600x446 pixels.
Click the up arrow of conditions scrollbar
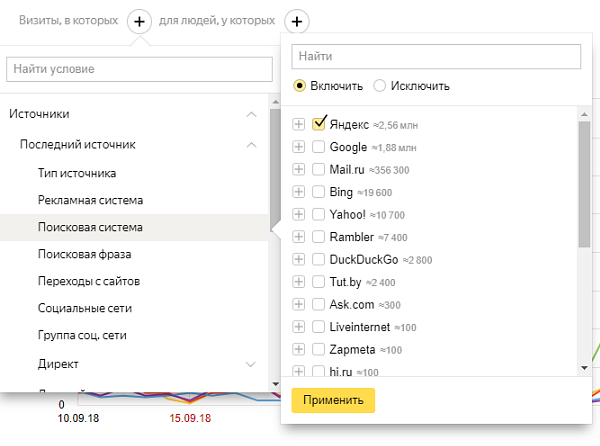pyautogui.click(x=276, y=102)
